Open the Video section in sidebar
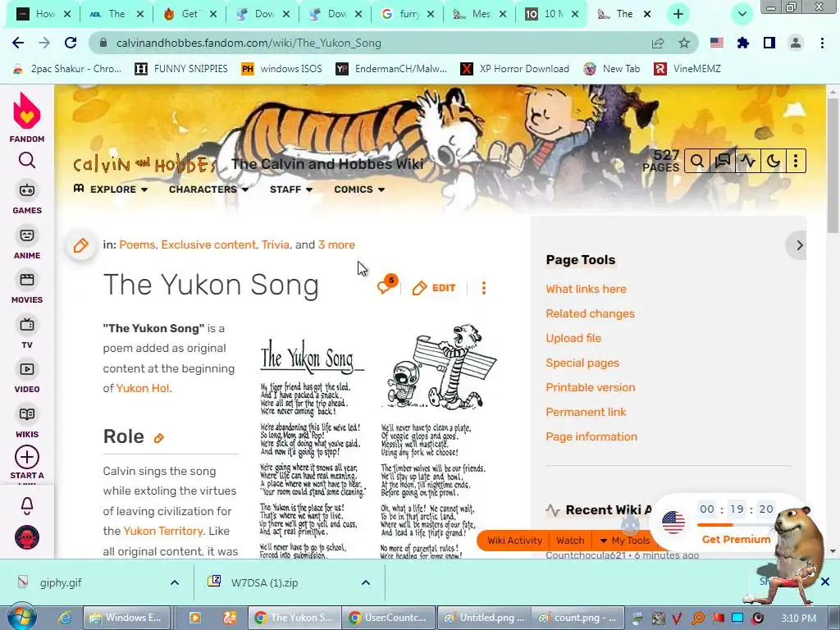840x630 pixels. tap(27, 377)
